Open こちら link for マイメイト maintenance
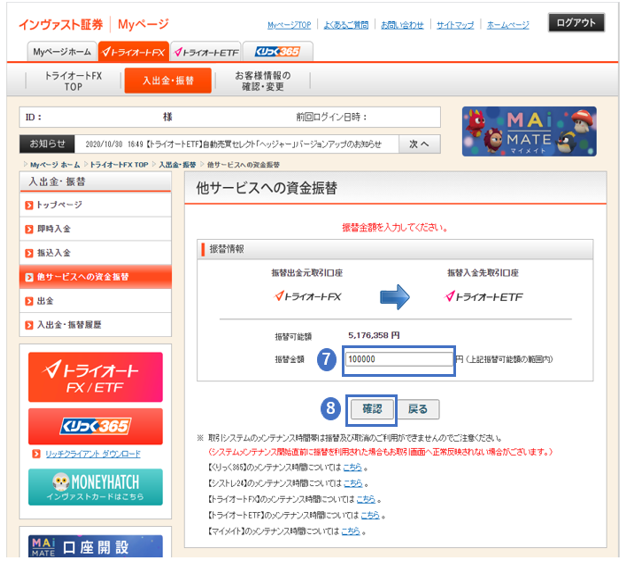The image size is (627, 566). (351, 531)
